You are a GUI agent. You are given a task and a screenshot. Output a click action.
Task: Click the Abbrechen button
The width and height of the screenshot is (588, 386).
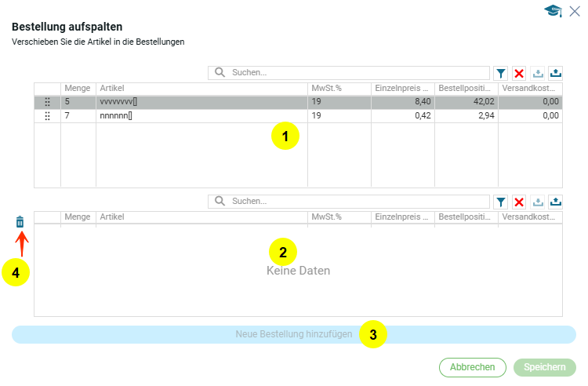coord(473,367)
